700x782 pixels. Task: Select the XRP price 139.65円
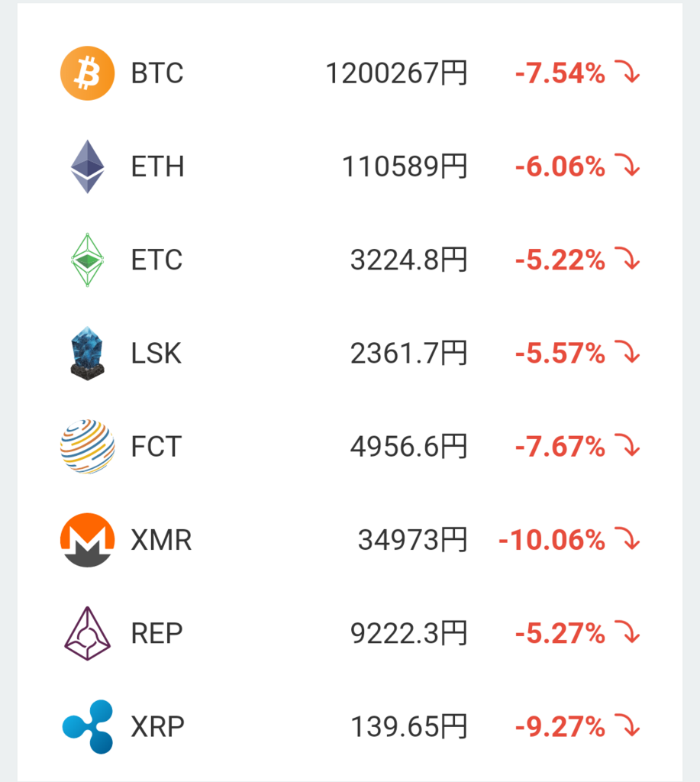[409, 727]
